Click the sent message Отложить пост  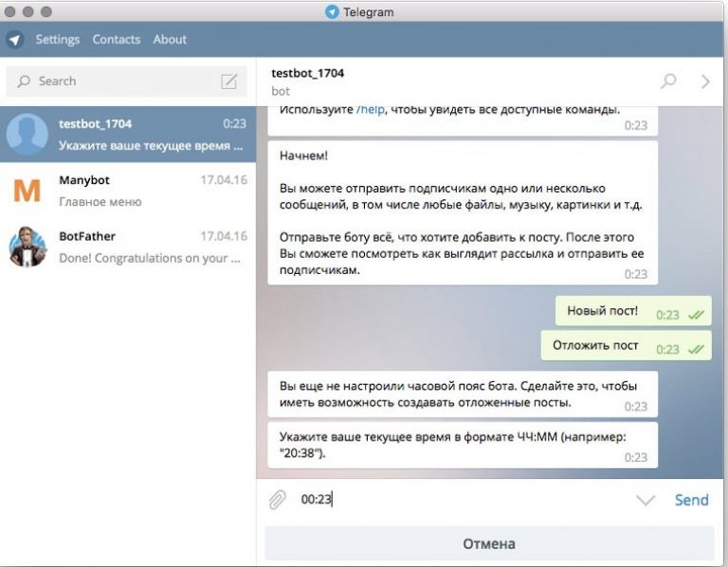tap(626, 345)
